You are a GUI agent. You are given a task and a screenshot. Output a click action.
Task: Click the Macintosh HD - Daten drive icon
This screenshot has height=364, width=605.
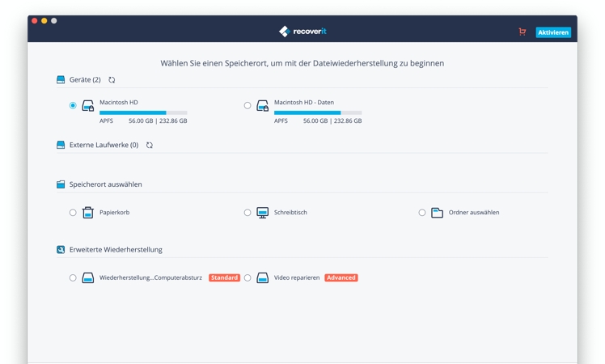pyautogui.click(x=262, y=106)
